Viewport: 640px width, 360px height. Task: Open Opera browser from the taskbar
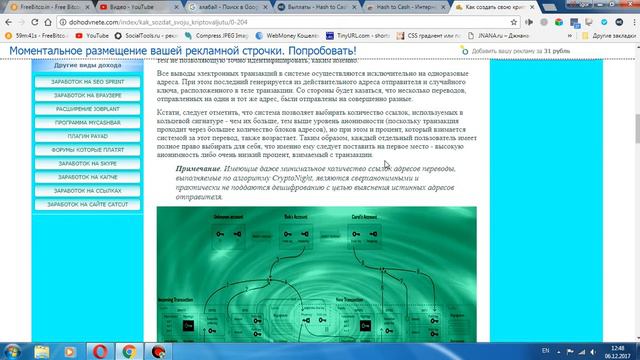pos(100,351)
